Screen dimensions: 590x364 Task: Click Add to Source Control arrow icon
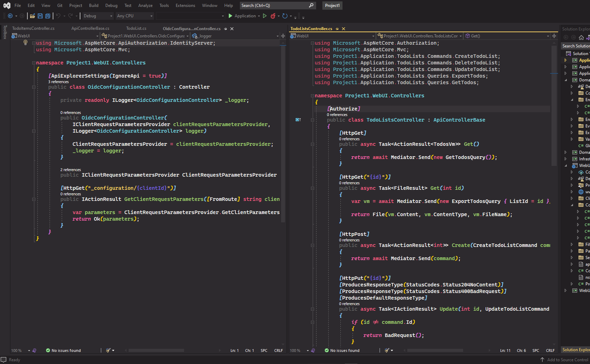click(x=543, y=360)
